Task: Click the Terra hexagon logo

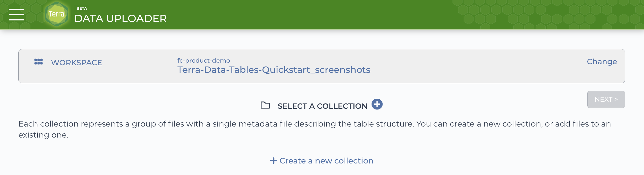Action: [57, 14]
